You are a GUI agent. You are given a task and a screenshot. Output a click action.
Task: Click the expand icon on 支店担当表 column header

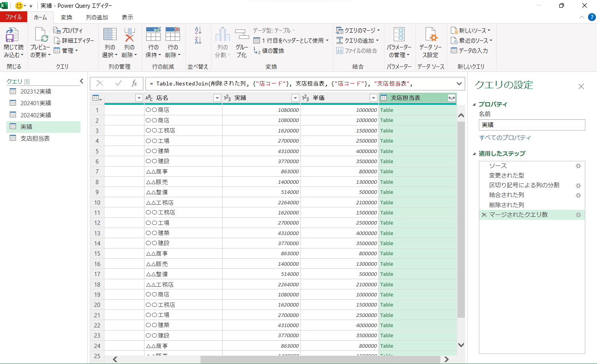[x=451, y=98]
